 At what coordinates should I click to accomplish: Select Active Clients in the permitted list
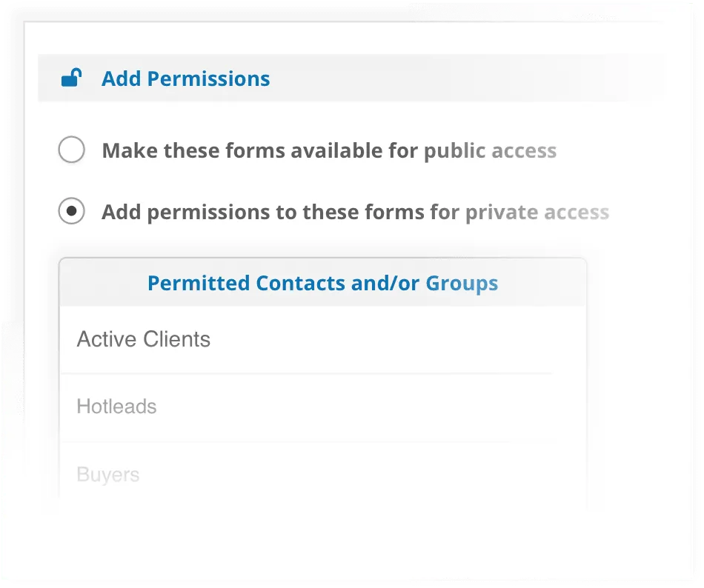point(144,339)
